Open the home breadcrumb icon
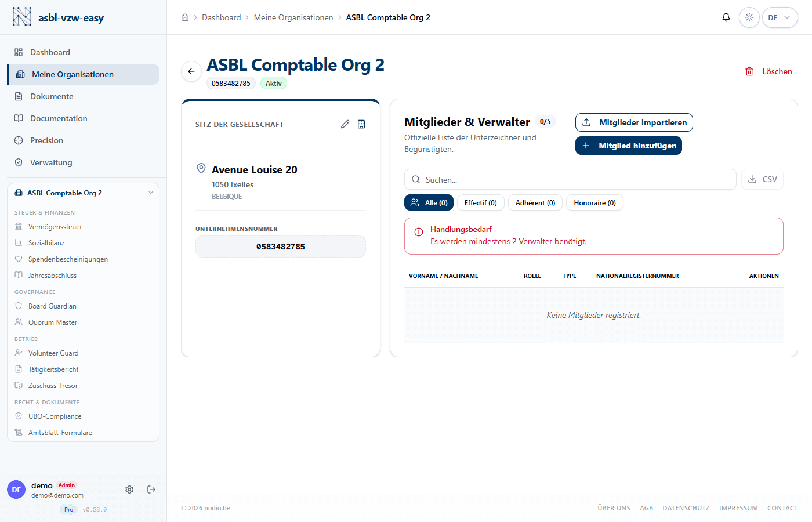Image resolution: width=812 pixels, height=522 pixels. click(x=185, y=17)
